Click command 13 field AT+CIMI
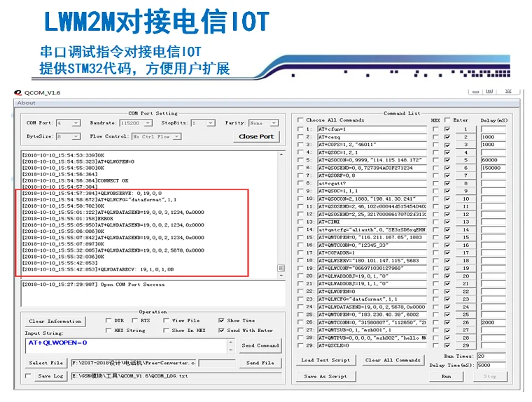Image resolution: width=532 pixels, height=402 pixels. (x=372, y=222)
